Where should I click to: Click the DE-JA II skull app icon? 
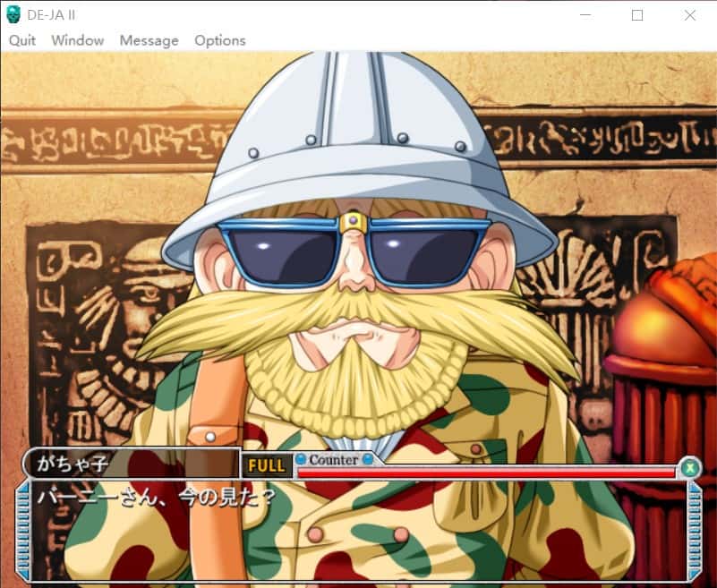(x=13, y=15)
